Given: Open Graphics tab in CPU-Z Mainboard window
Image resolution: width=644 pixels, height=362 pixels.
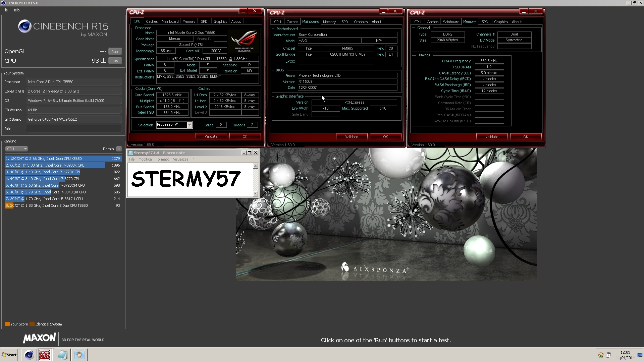Looking at the screenshot, I should [x=361, y=22].
